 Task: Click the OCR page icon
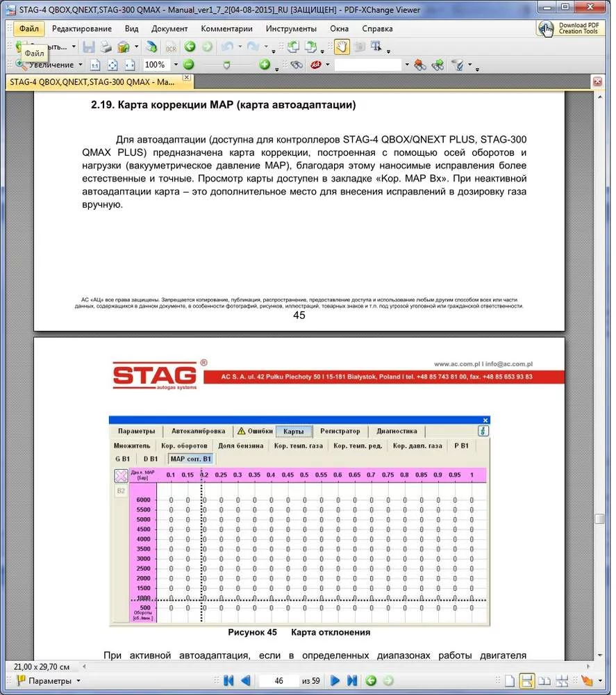(x=171, y=47)
